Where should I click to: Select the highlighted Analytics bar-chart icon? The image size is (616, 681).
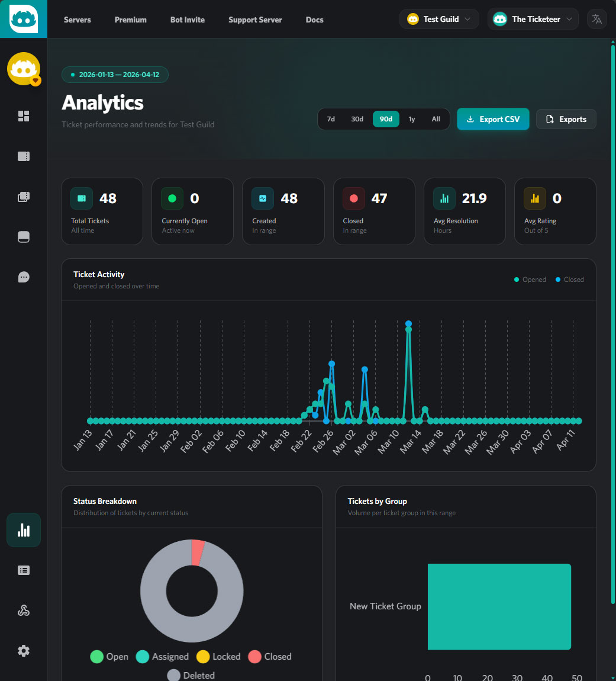(x=23, y=529)
